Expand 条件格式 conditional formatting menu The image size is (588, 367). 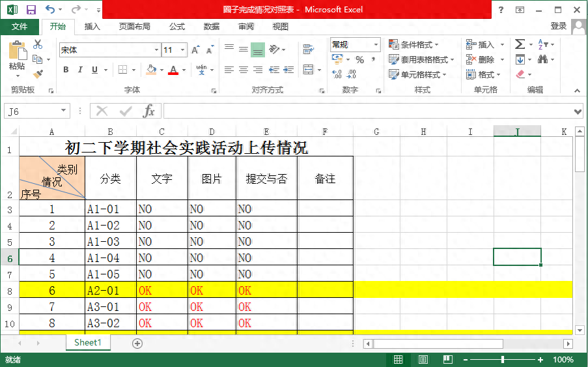tap(413, 45)
